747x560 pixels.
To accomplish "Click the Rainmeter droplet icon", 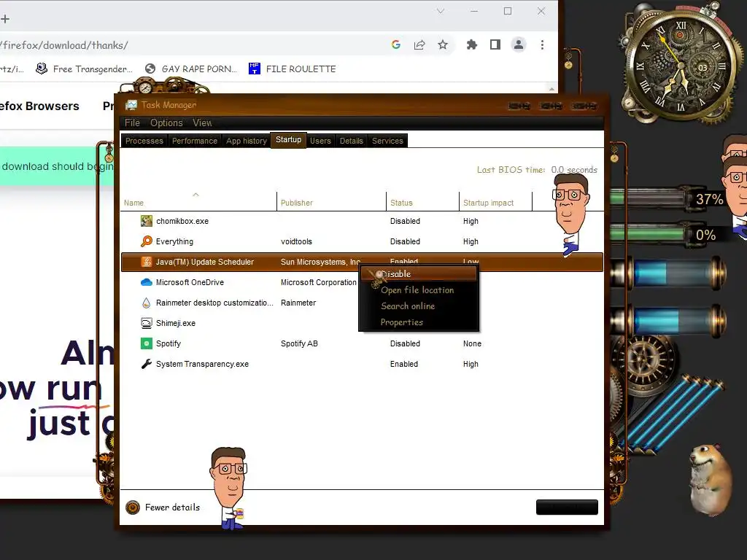I will (146, 303).
